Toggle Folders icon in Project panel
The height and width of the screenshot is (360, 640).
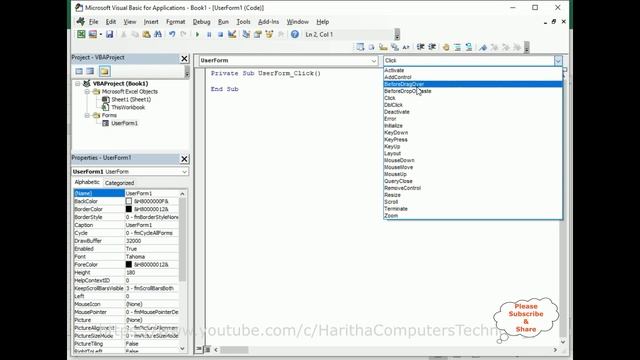(x=104, y=71)
